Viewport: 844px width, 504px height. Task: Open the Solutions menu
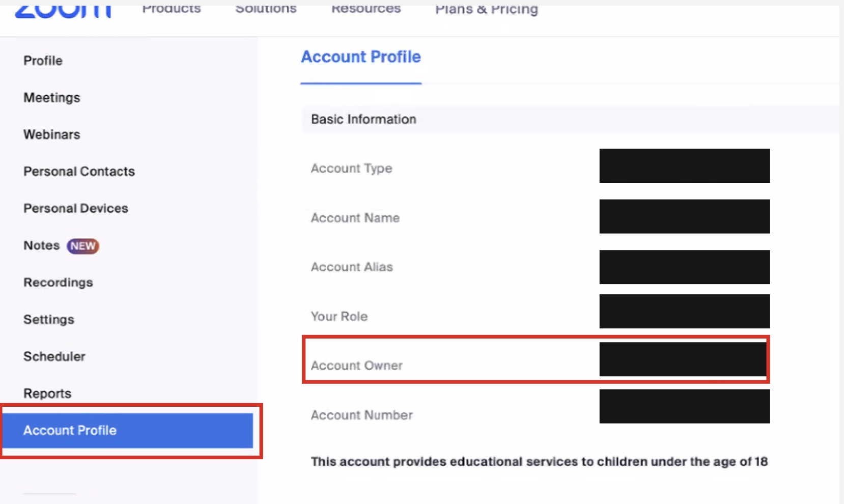(266, 9)
